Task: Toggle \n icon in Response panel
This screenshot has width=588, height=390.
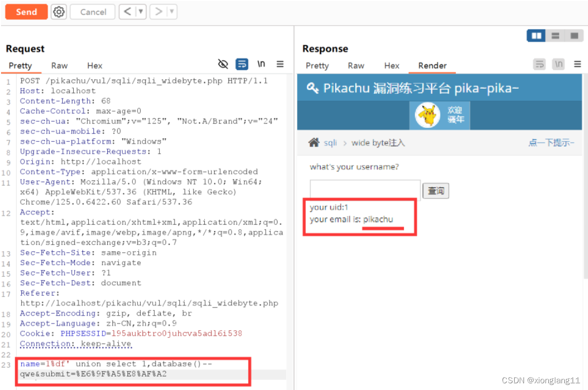Action: click(x=559, y=64)
